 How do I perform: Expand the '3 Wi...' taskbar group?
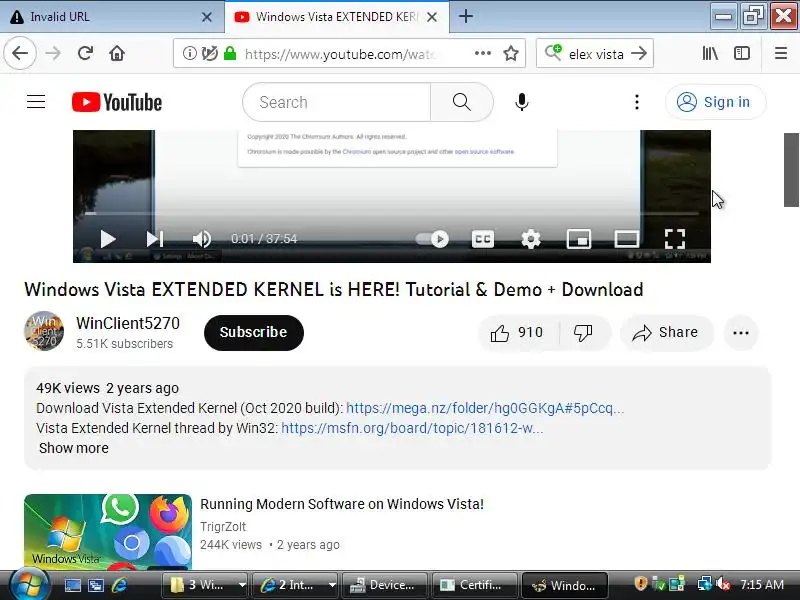tap(242, 585)
